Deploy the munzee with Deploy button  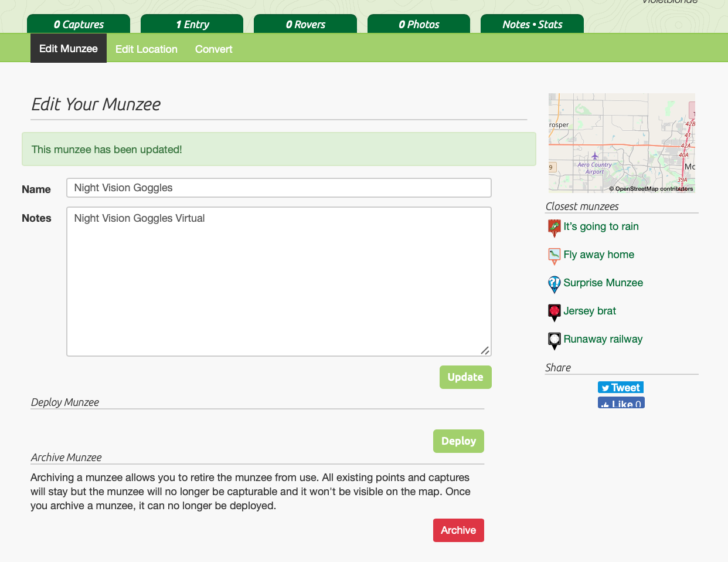tap(458, 441)
